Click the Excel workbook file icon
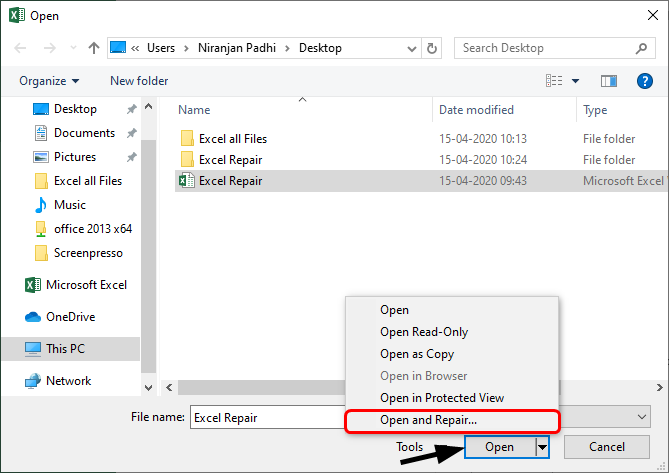 pos(186,181)
